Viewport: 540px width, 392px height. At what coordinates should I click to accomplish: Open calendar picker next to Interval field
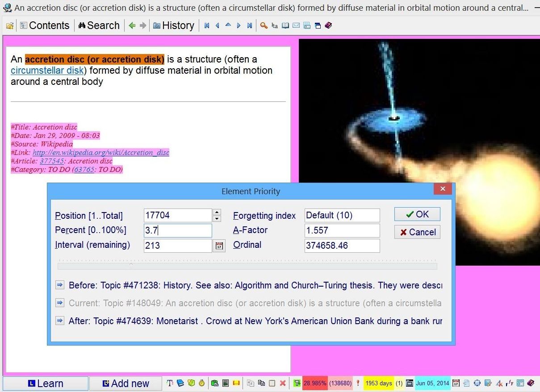click(219, 246)
